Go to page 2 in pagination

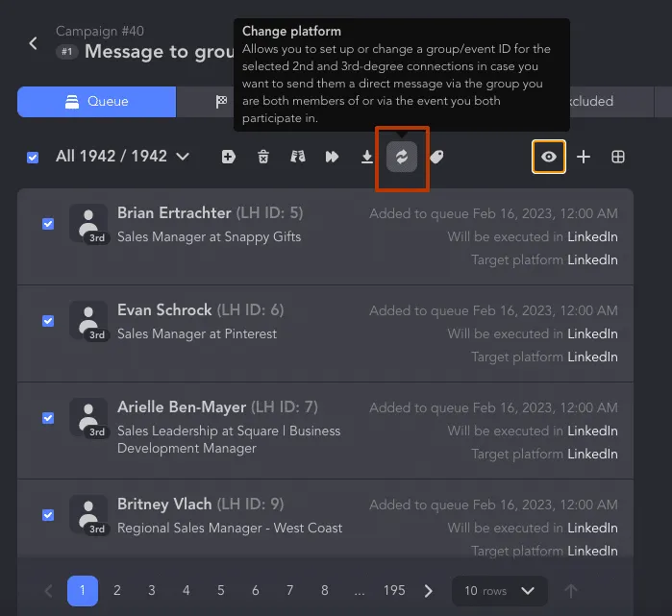pyautogui.click(x=117, y=591)
